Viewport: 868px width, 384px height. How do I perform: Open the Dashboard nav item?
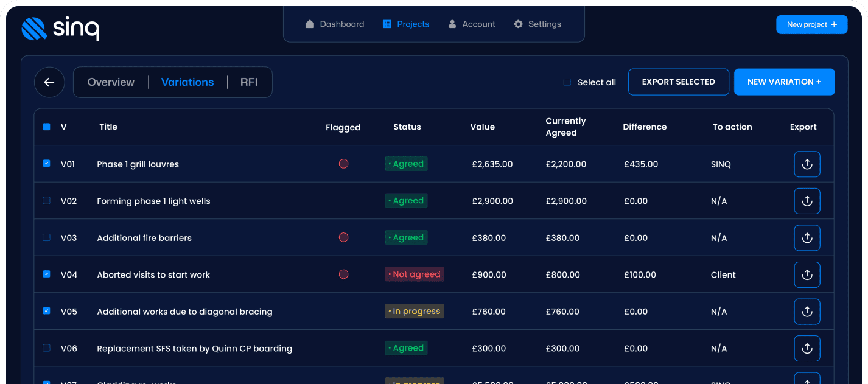tap(335, 24)
